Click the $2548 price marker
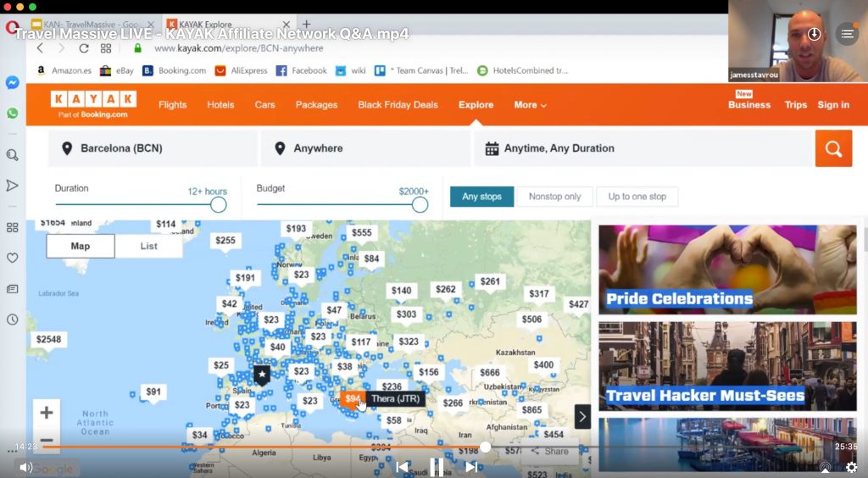Image resolution: width=868 pixels, height=478 pixels. pos(48,339)
